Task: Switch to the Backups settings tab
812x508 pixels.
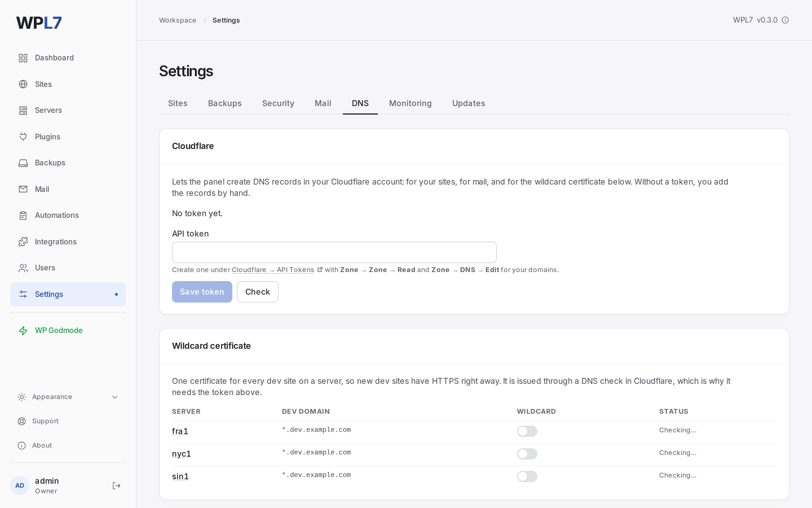Action: pyautogui.click(x=224, y=103)
